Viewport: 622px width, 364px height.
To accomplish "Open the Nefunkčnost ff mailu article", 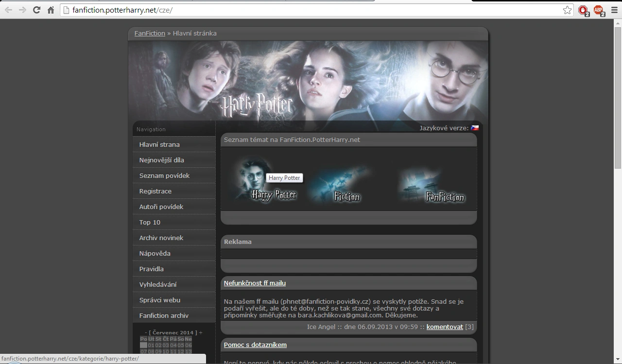I will [255, 283].
